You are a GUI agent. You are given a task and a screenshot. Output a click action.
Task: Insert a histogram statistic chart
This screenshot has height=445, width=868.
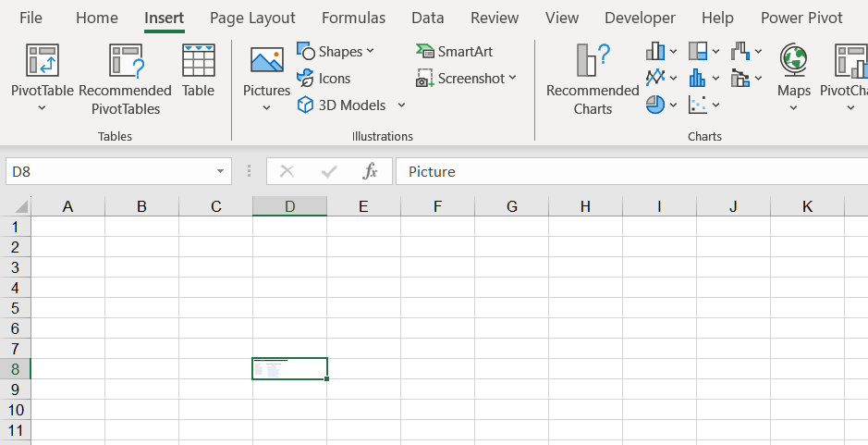pyautogui.click(x=699, y=78)
